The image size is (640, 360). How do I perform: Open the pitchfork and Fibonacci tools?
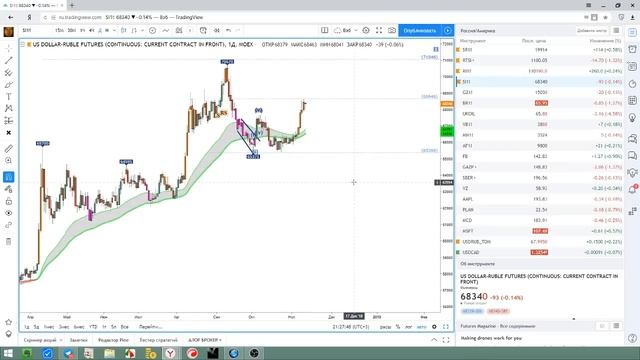(x=9, y=73)
